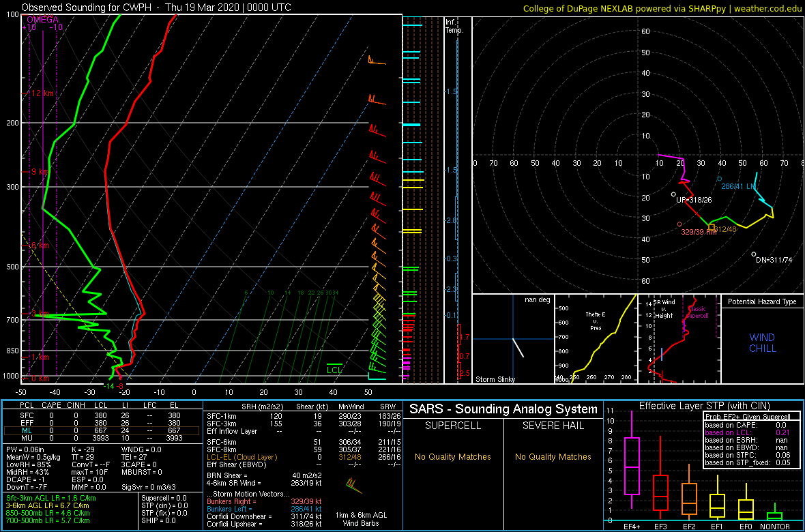
Task: Click the Potential Hazard Type heading
Action: 762,302
